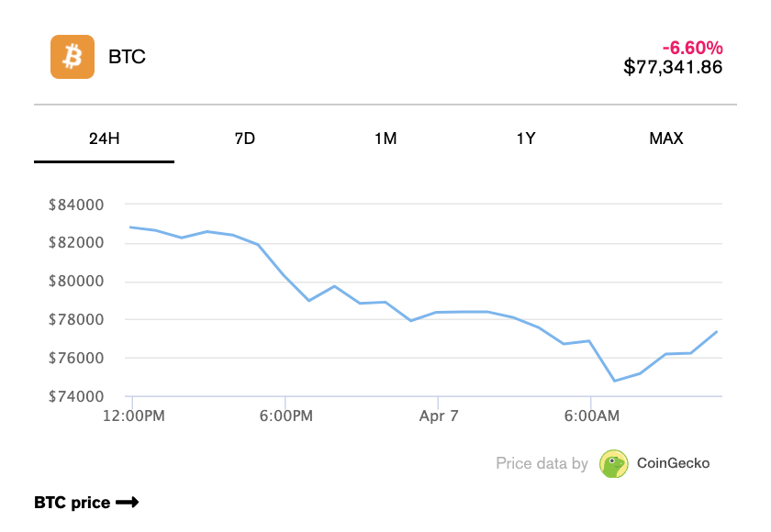Click the 6:00AM time marker
Viewport: 771px width, 532px height.
tap(592, 416)
